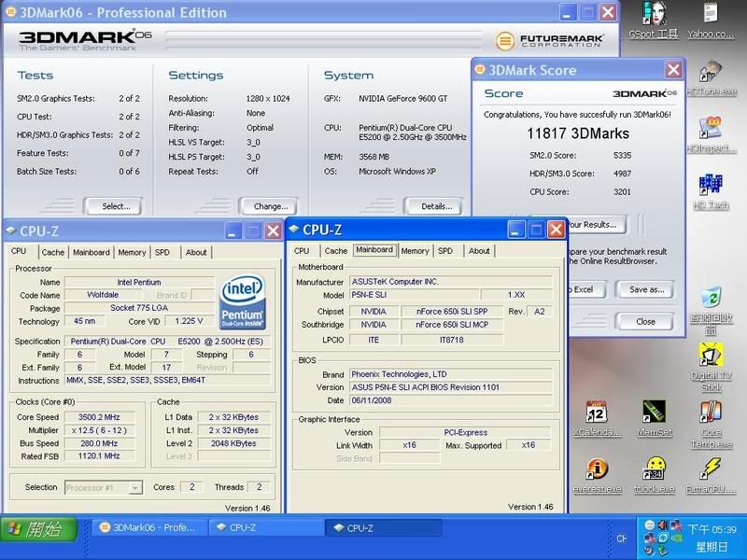Click Phoenix Technologies, LTD BIOS brand field
Viewport: 747px width, 560px height.
pos(451,374)
